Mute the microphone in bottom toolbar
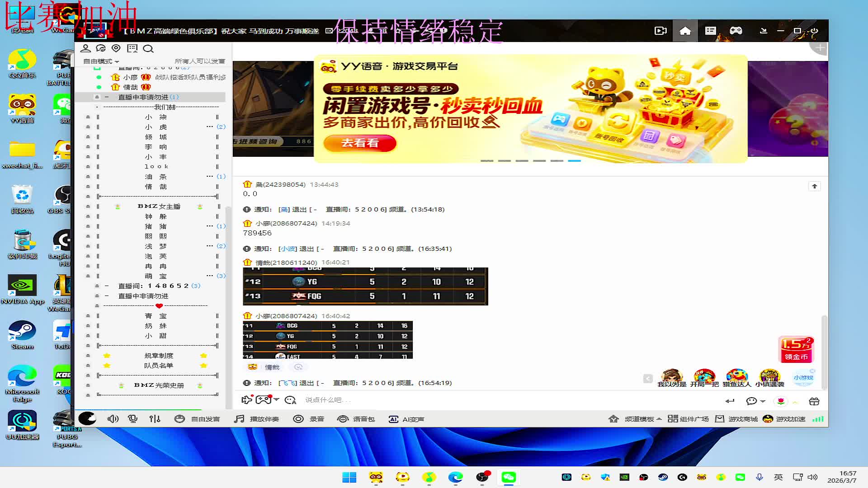This screenshot has width=868, height=488. click(132, 419)
